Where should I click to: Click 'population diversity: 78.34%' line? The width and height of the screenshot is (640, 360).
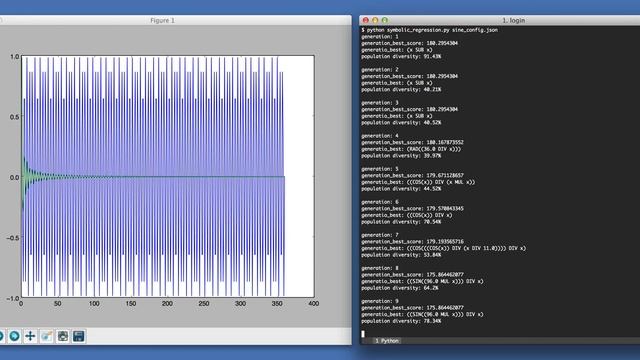[x=401, y=321]
